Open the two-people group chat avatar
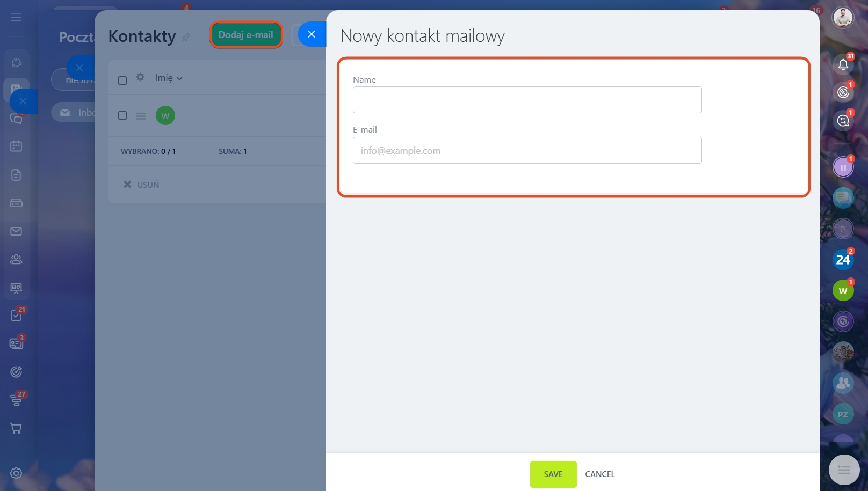 click(x=843, y=383)
